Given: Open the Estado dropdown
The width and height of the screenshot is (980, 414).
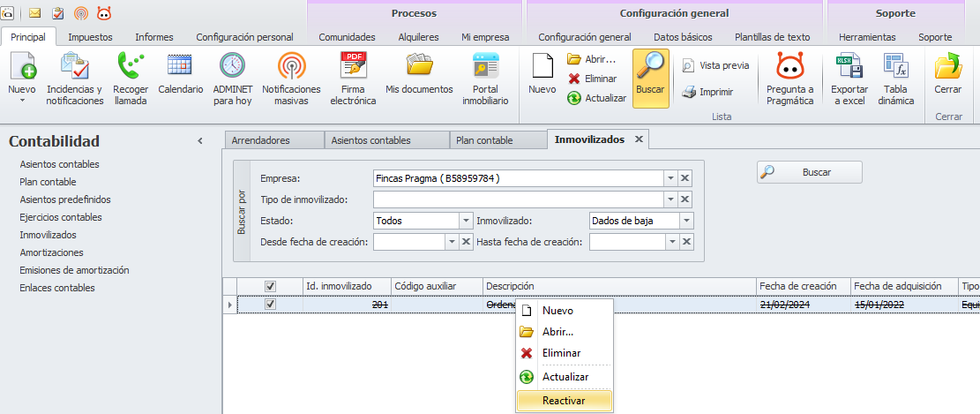Looking at the screenshot, I should 466,221.
